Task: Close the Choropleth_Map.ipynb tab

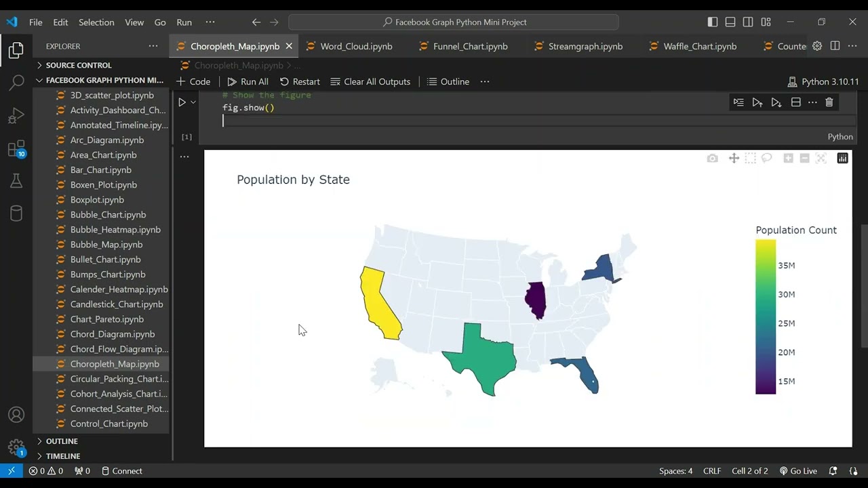Action: (x=289, y=46)
